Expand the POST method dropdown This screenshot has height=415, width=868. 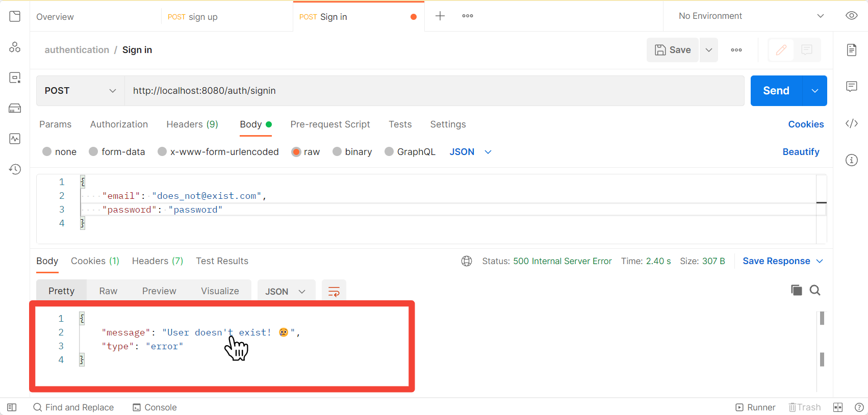click(81, 91)
